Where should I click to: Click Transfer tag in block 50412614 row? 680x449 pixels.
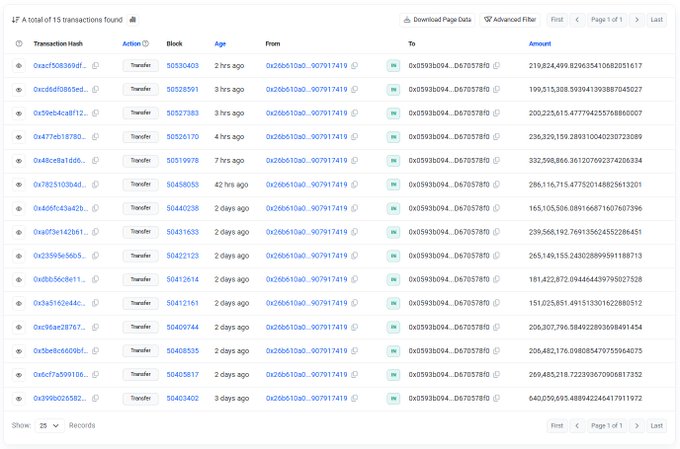[x=141, y=279]
